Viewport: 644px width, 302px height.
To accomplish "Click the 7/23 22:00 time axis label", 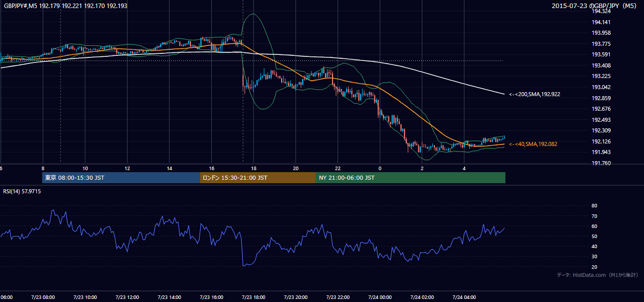I will click(338, 297).
